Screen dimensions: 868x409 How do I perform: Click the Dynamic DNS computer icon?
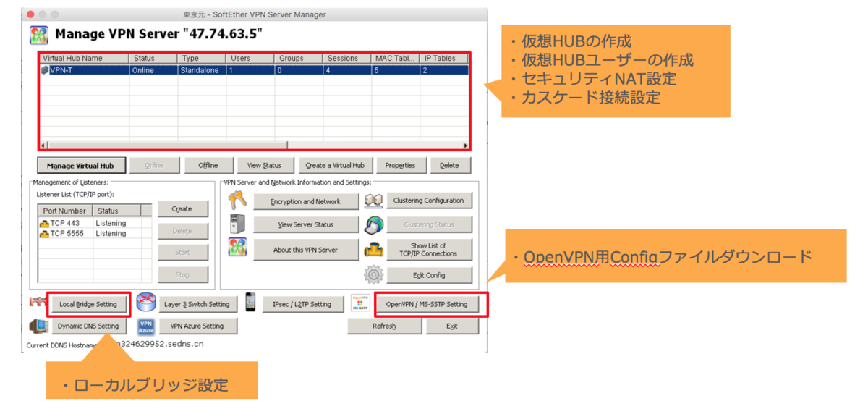[38, 326]
